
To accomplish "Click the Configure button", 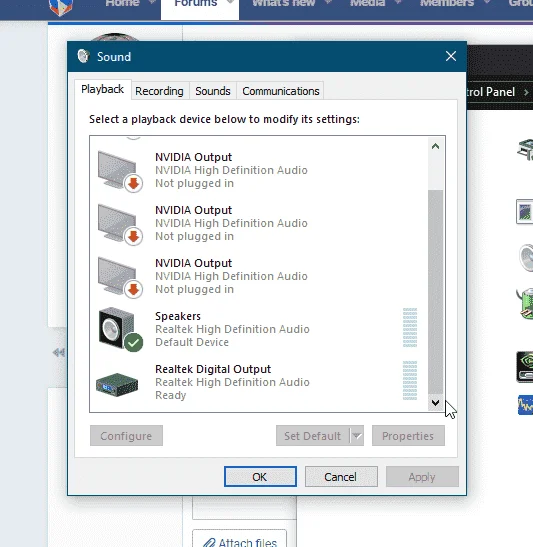I will click(x=126, y=436).
